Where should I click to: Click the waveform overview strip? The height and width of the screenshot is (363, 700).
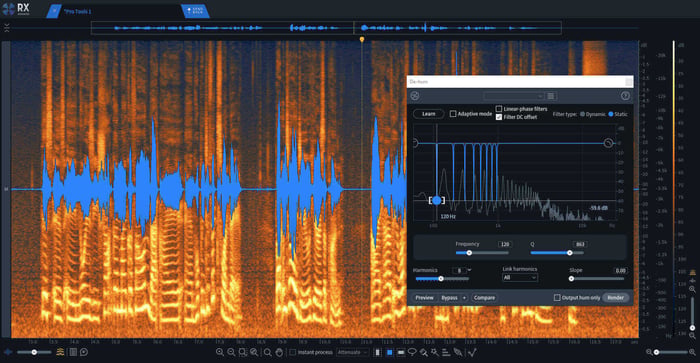pyautogui.click(x=326, y=28)
